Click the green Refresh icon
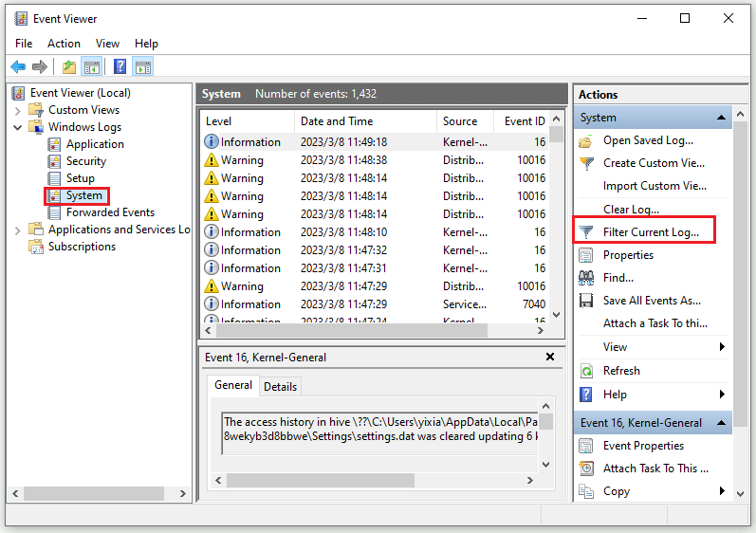 586,371
